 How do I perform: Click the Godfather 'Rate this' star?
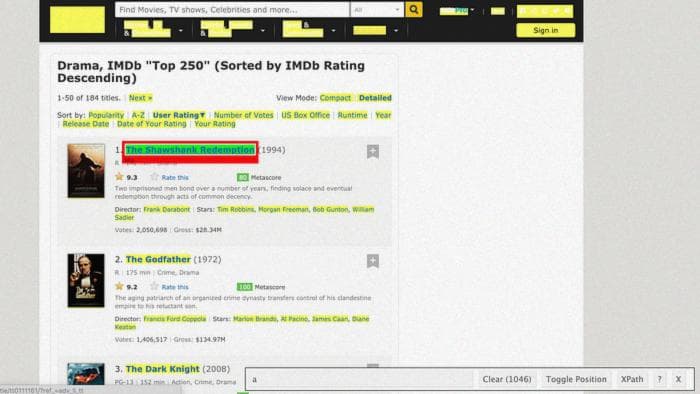pyautogui.click(x=154, y=286)
